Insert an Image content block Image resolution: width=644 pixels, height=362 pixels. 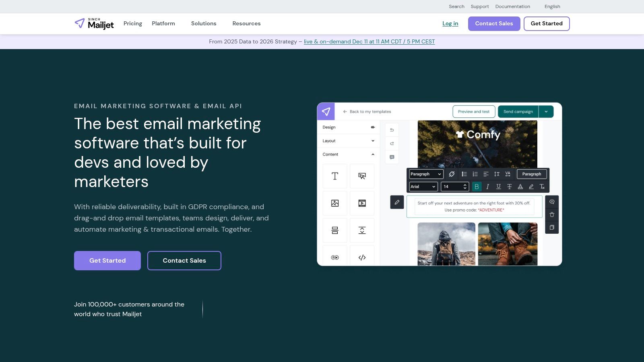334,203
